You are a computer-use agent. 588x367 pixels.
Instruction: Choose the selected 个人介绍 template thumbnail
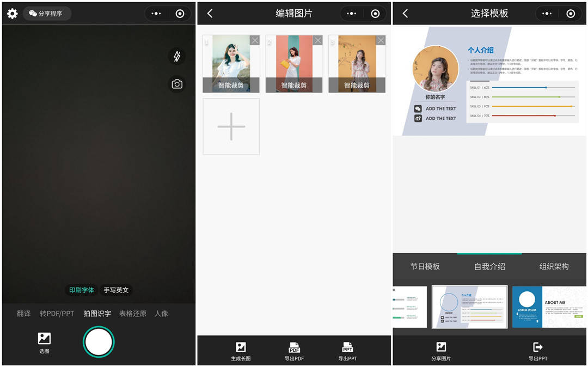(x=469, y=307)
